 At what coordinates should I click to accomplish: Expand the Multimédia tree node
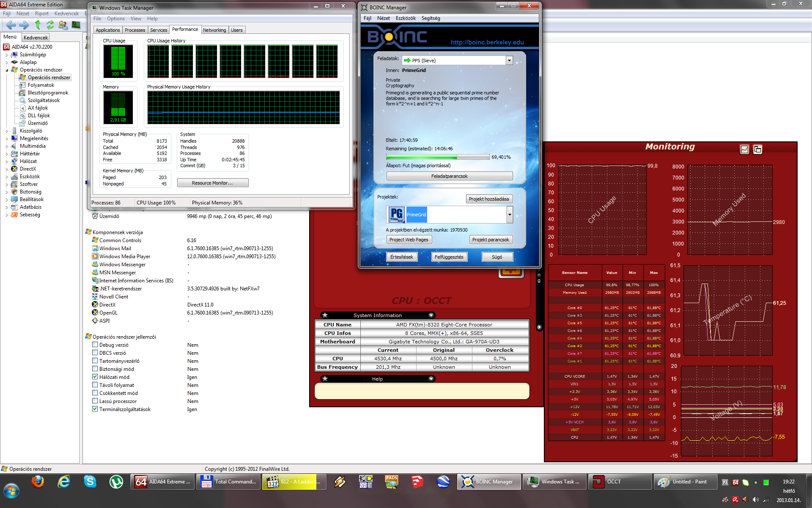[x=7, y=146]
